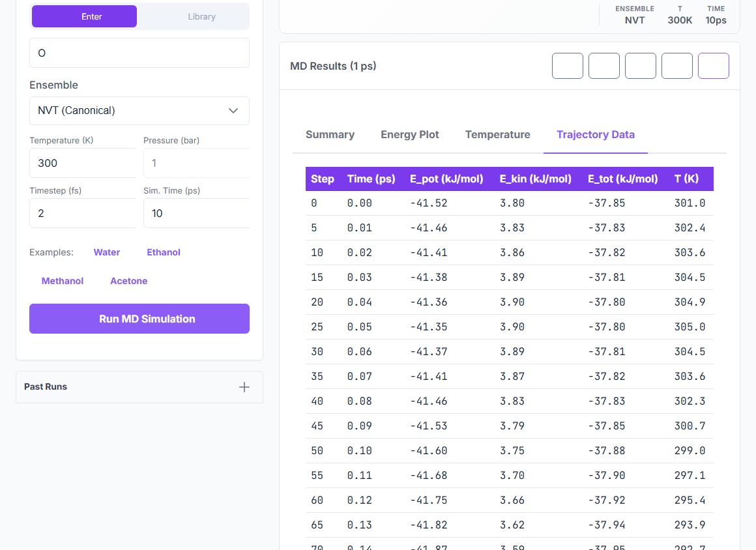Load the Ethanol example
This screenshot has height=550, width=756.
164,252
